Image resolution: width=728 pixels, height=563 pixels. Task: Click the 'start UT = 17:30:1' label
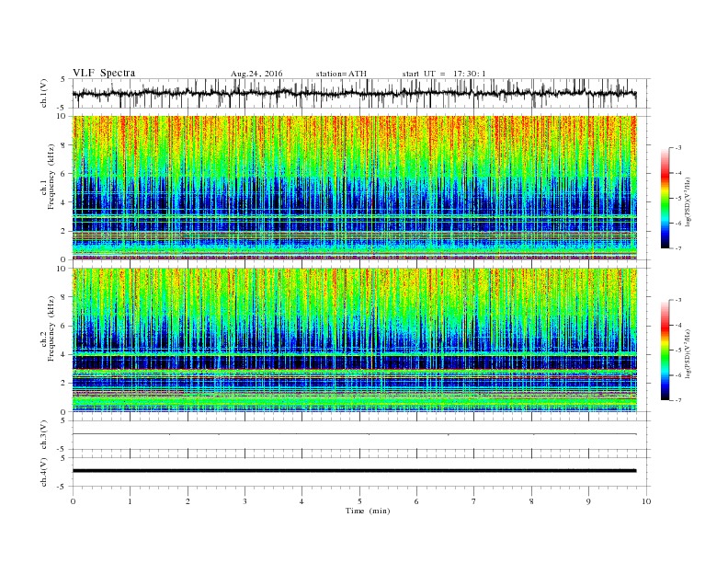point(444,74)
